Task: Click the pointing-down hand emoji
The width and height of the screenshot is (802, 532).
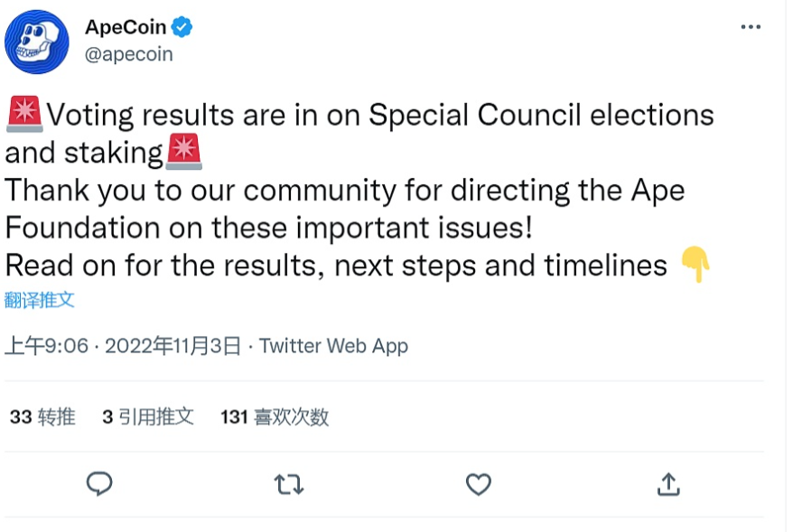Action: pyautogui.click(x=695, y=265)
